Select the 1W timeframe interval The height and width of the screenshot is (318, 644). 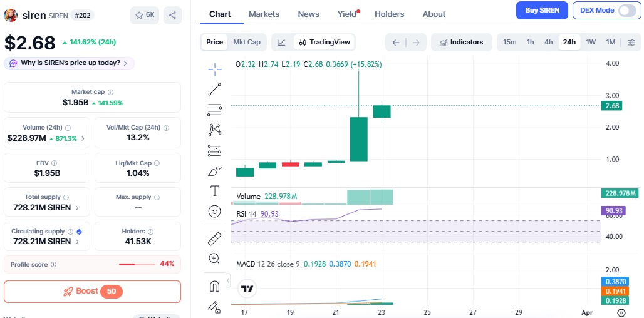click(x=590, y=42)
